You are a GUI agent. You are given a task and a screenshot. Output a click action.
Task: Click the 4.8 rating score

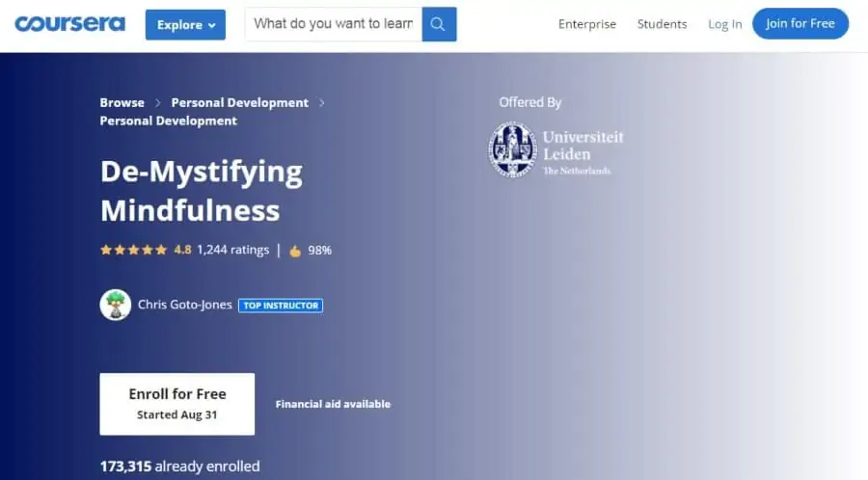click(182, 250)
